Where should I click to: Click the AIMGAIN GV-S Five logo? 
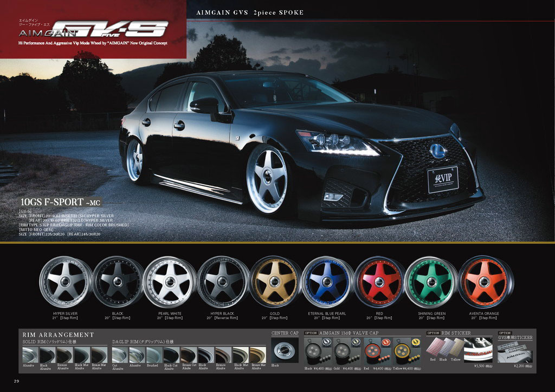(93, 29)
